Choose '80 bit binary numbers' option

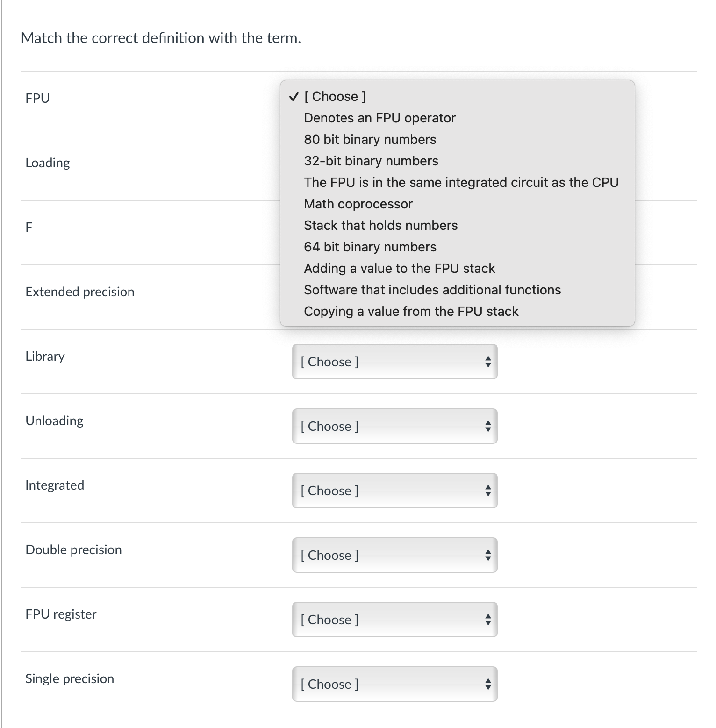pos(370,139)
